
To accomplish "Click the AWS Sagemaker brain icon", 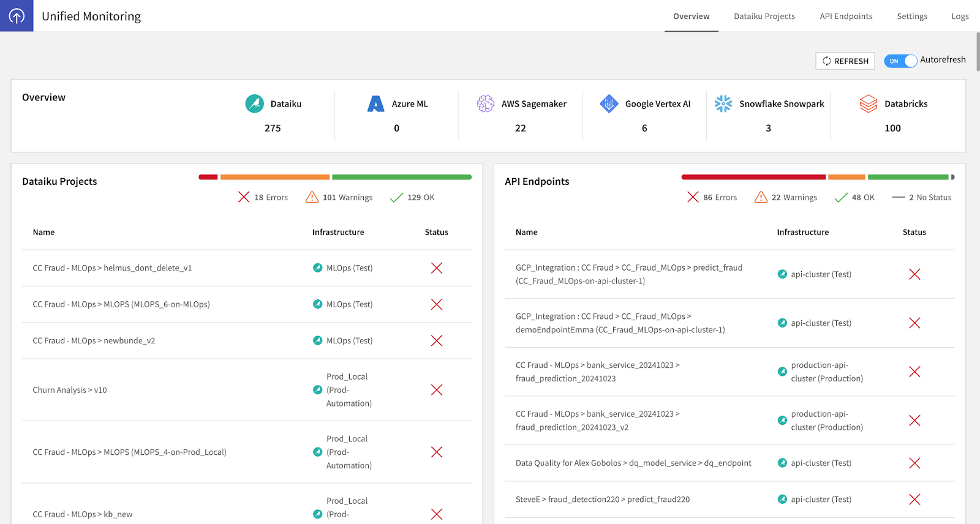I will (x=486, y=103).
